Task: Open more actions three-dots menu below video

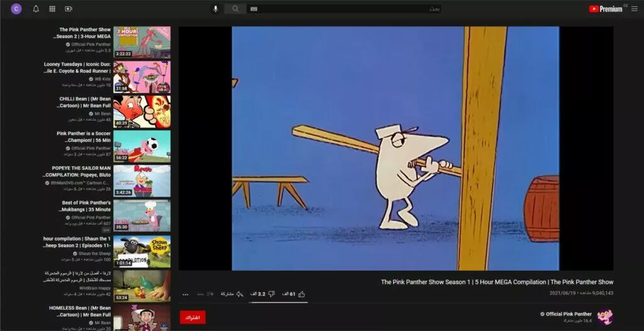Action: coord(186,294)
